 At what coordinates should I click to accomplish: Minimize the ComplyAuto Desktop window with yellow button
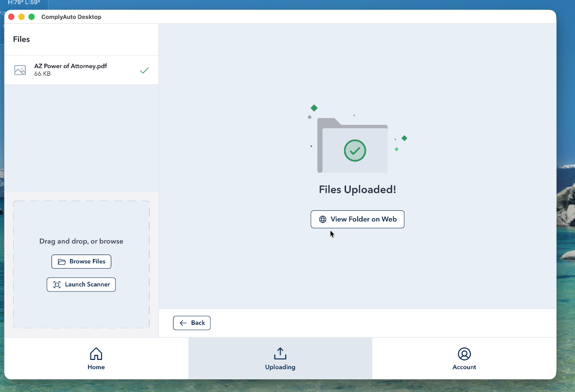click(21, 17)
